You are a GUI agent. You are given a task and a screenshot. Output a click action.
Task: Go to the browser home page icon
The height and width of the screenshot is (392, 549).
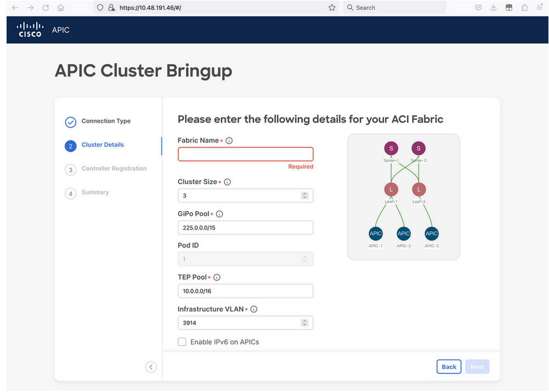point(60,8)
